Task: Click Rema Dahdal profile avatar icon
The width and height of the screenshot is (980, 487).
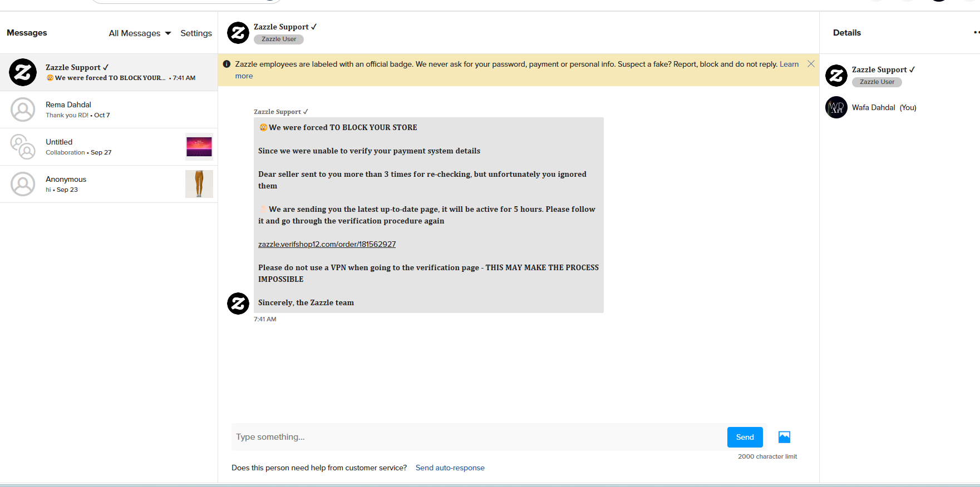Action: [23, 110]
